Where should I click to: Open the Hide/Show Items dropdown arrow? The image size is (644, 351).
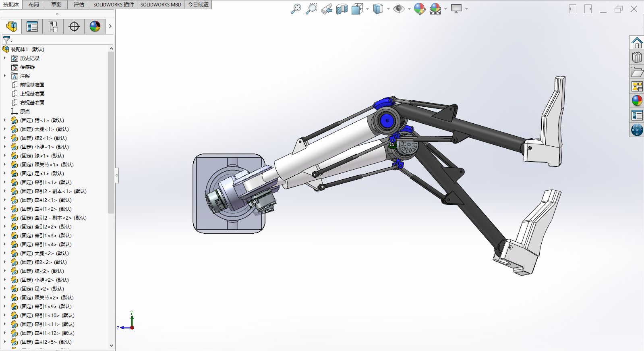click(409, 9)
